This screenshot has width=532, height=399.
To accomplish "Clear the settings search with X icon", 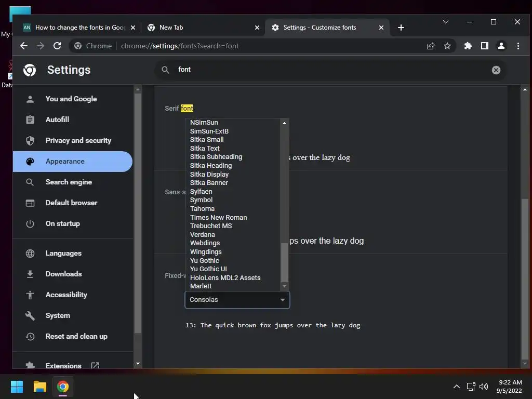I will [496, 70].
